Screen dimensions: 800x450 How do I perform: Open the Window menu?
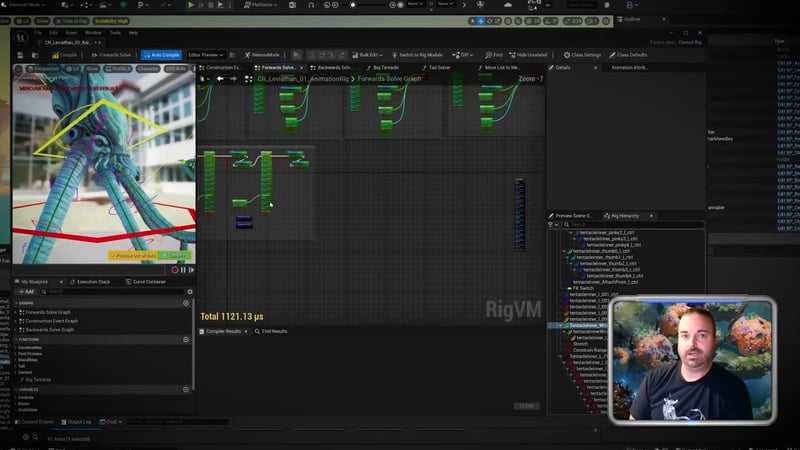[x=92, y=32]
